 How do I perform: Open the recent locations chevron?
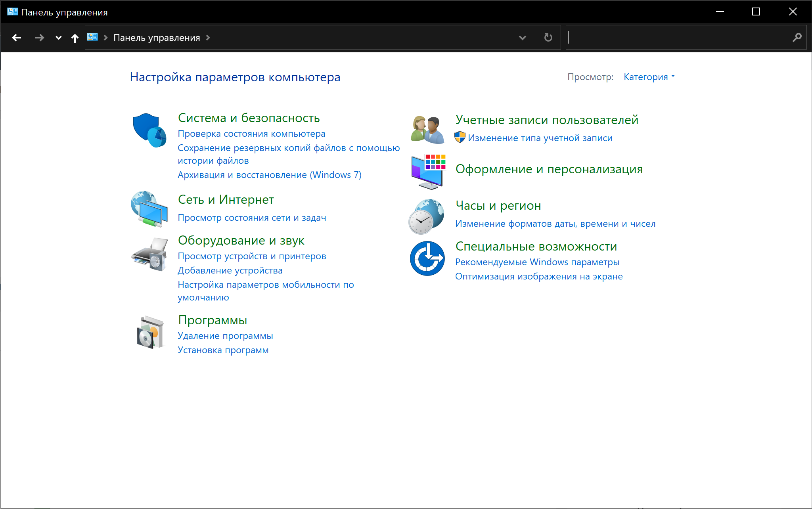click(x=58, y=38)
